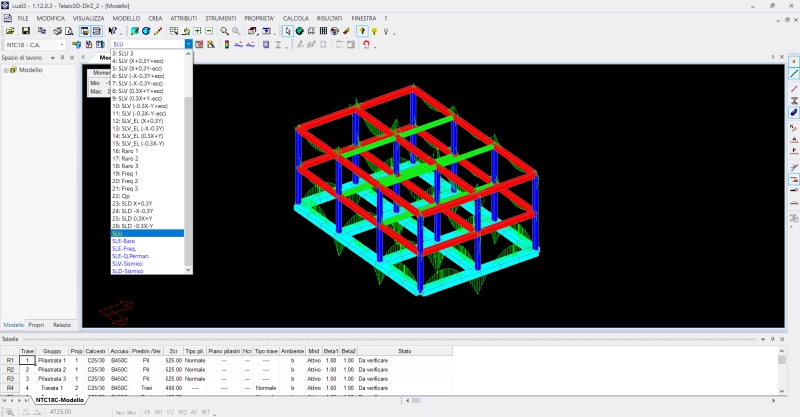Click the I-beam section icon in right toolbar

(x=793, y=101)
